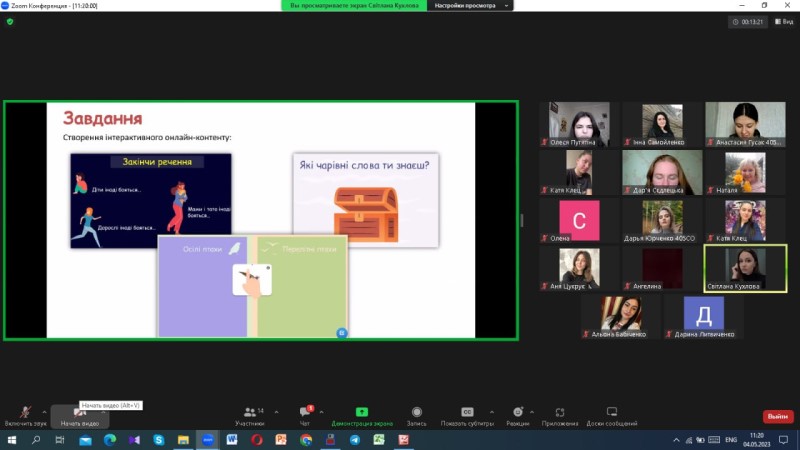Enable Показать субтитры captions
Image resolution: width=800 pixels, height=450 pixels.
click(467, 416)
